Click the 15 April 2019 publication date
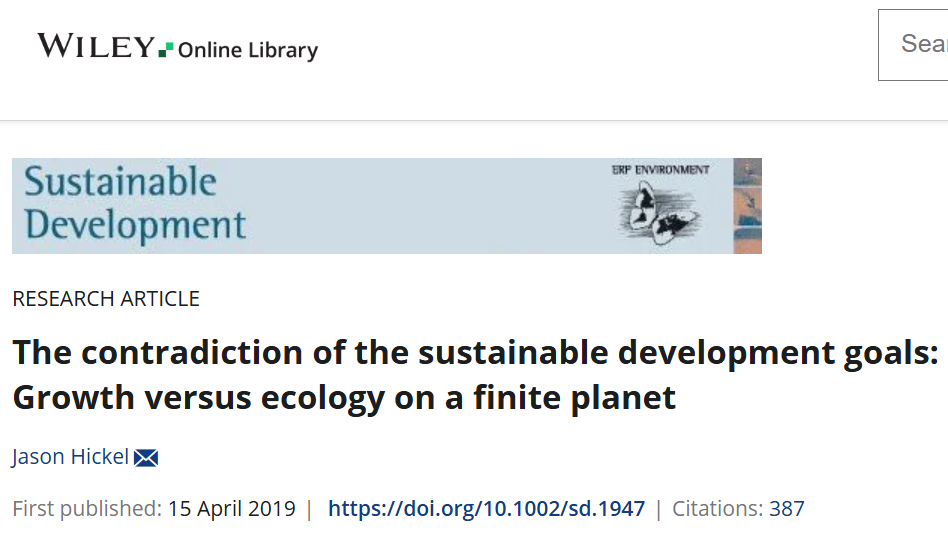948x538 pixels. tap(232, 508)
